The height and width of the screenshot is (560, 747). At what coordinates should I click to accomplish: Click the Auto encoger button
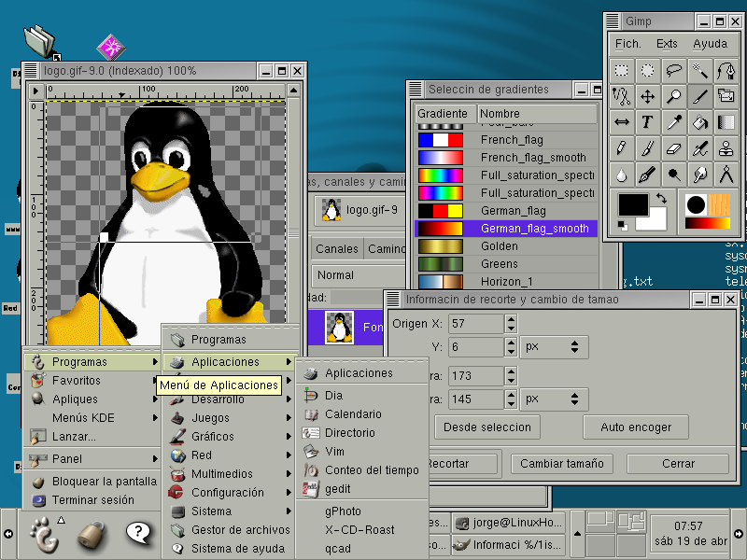coord(636,427)
